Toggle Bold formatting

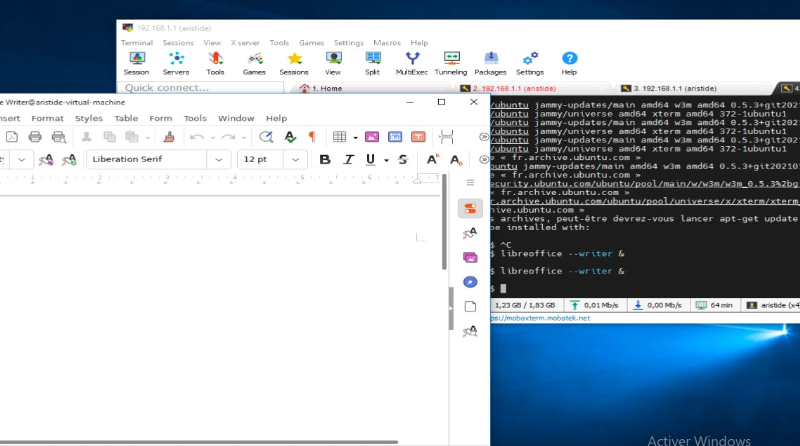pos(324,160)
